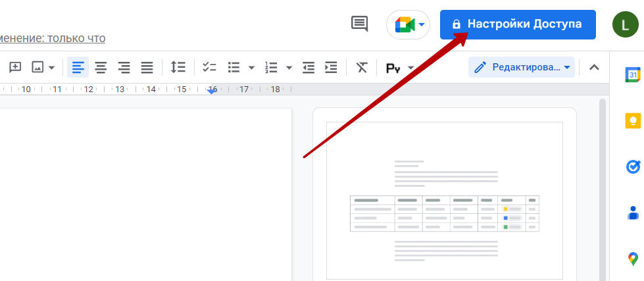Insert a checklist
Image resolution: width=644 pixels, height=281 pixels.
[209, 67]
